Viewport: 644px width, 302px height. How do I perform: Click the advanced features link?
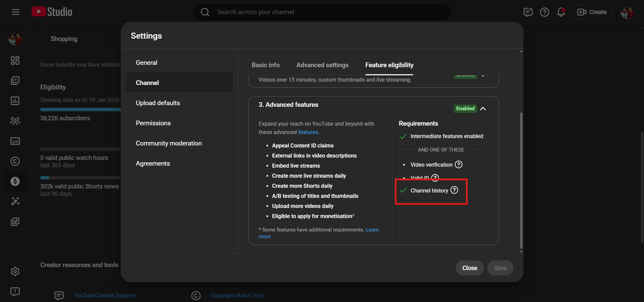[308, 132]
